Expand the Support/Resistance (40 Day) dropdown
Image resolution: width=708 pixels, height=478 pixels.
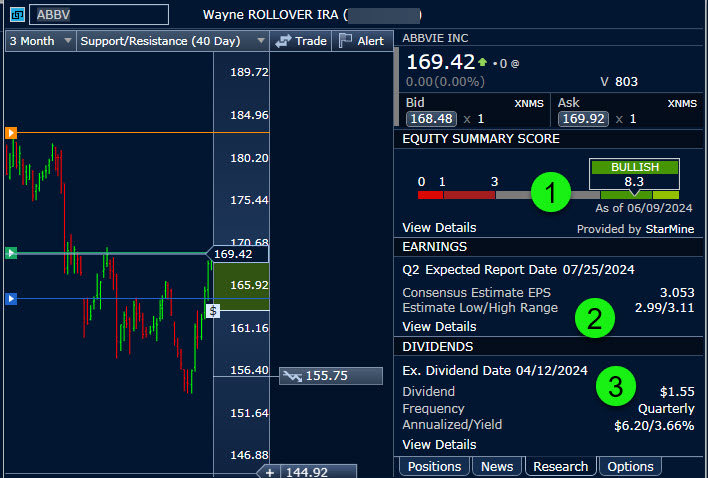click(x=171, y=41)
